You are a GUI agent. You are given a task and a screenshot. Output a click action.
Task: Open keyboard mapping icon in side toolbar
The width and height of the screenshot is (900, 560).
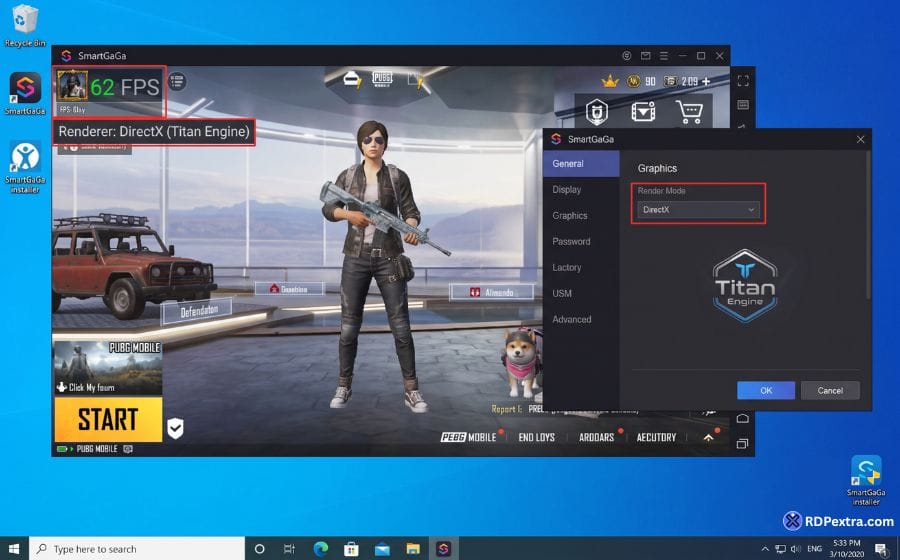click(x=743, y=104)
